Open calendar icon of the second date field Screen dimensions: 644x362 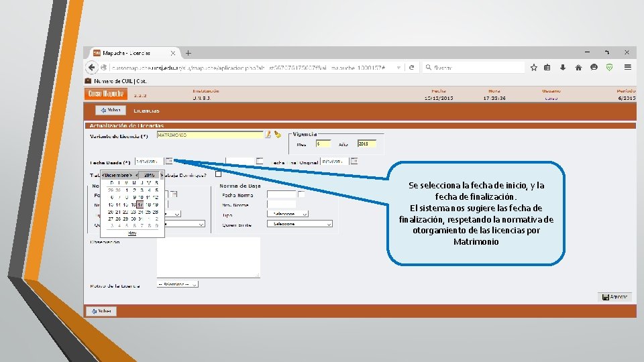(x=260, y=162)
